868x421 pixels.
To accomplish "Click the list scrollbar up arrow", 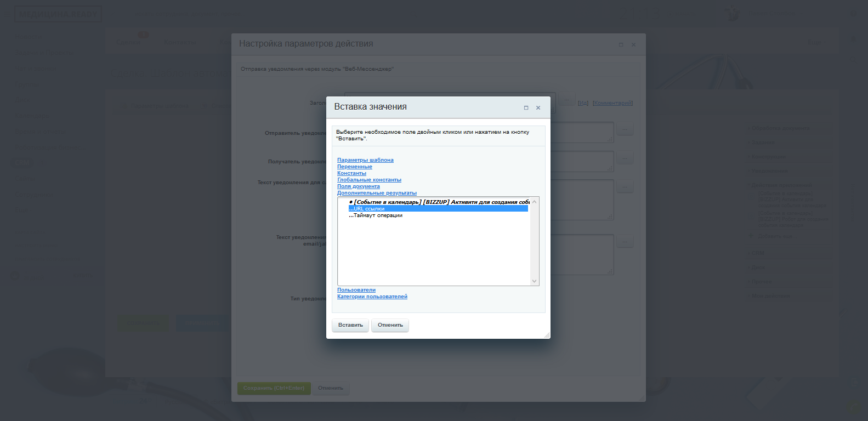I will click(x=535, y=202).
